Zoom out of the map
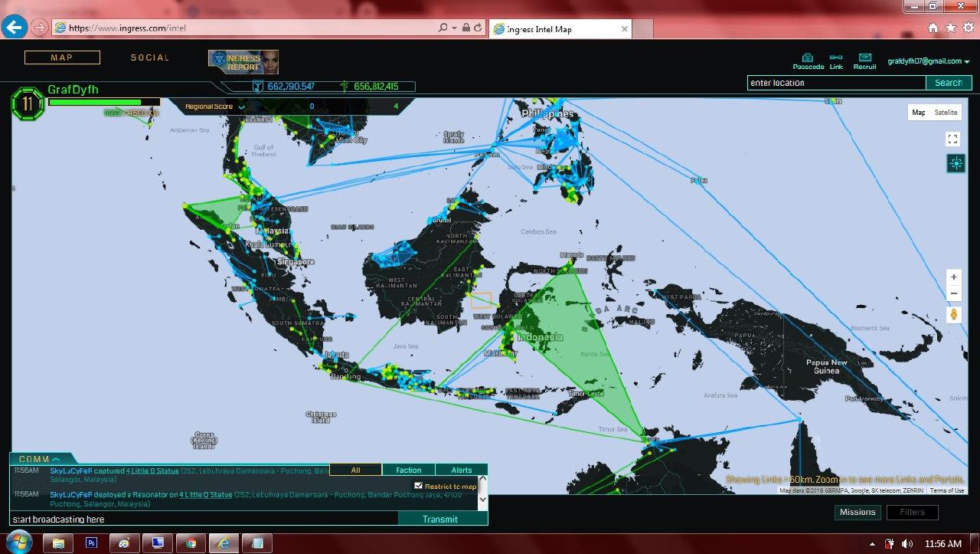 tap(953, 293)
